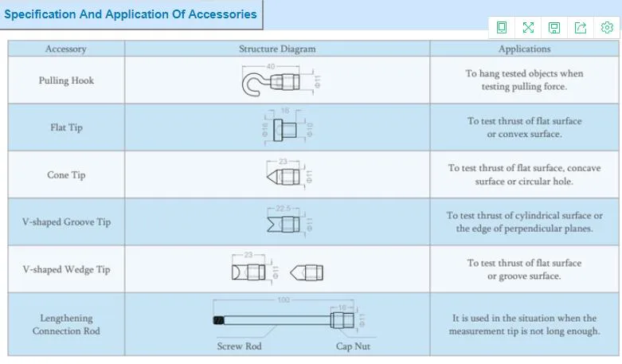Click the left V-shaped Wedge Tip drawing

tap(254, 268)
